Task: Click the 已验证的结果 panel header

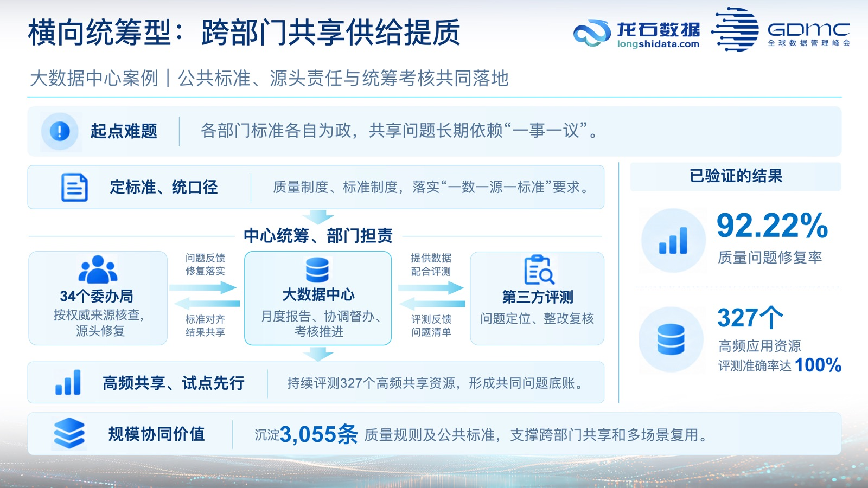Action: (x=736, y=176)
